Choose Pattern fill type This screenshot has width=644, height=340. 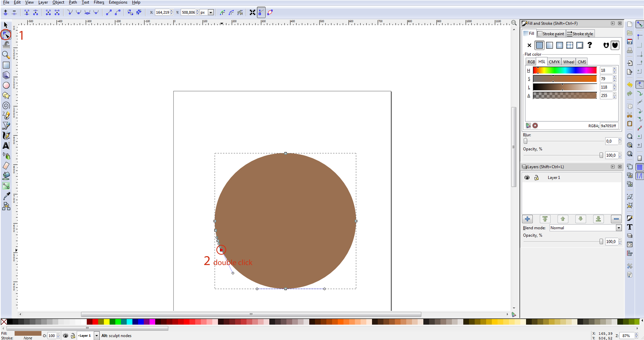[570, 45]
